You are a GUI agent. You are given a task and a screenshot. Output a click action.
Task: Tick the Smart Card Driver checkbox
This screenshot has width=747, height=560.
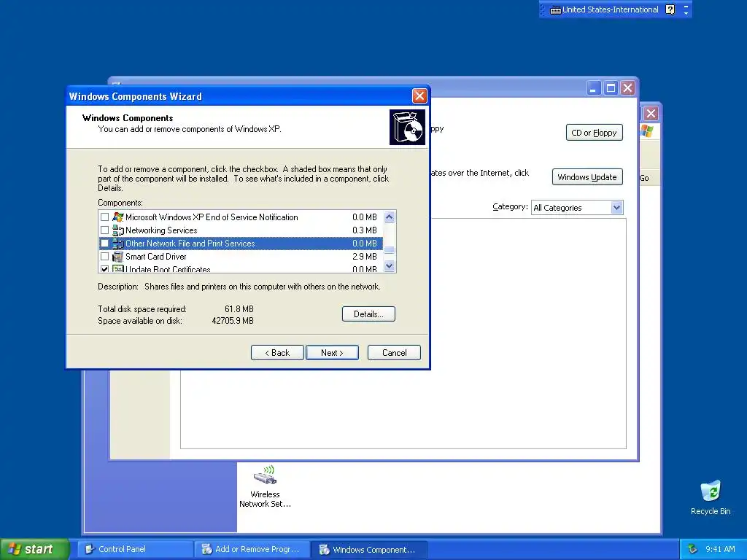(105, 257)
